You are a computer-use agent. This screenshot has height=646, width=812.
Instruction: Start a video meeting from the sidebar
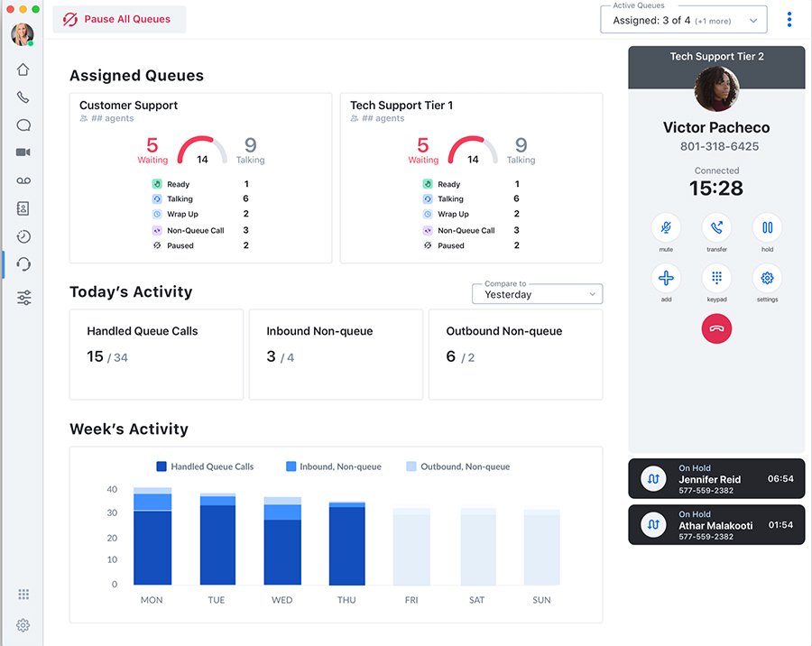click(x=23, y=152)
